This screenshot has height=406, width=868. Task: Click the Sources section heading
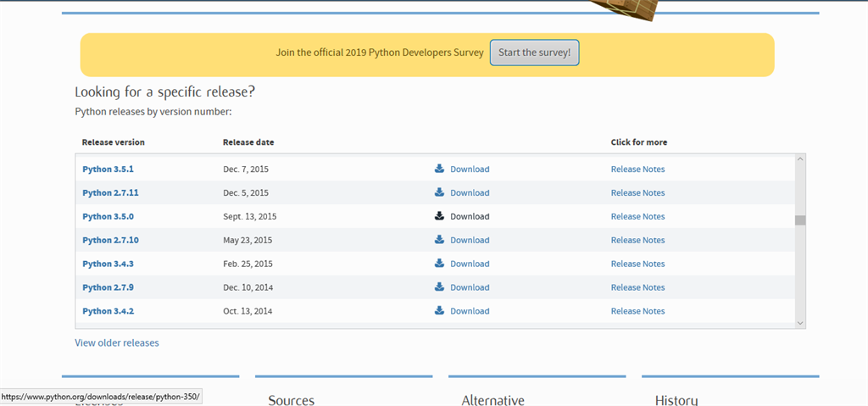click(292, 400)
